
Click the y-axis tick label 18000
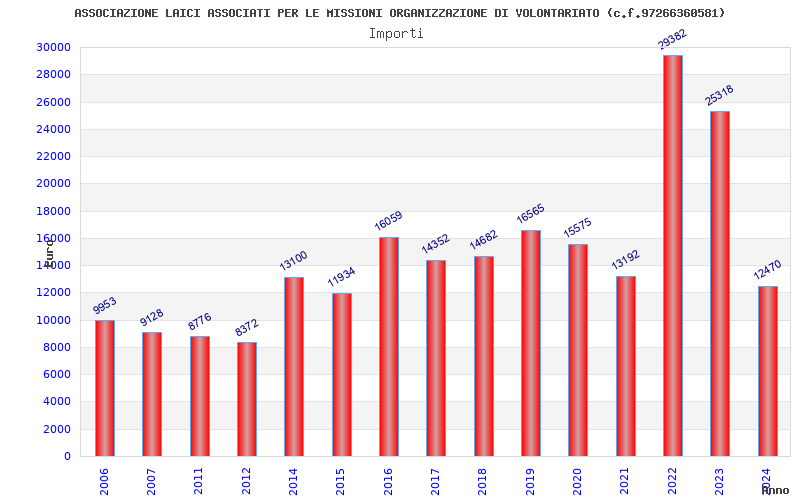click(x=54, y=211)
